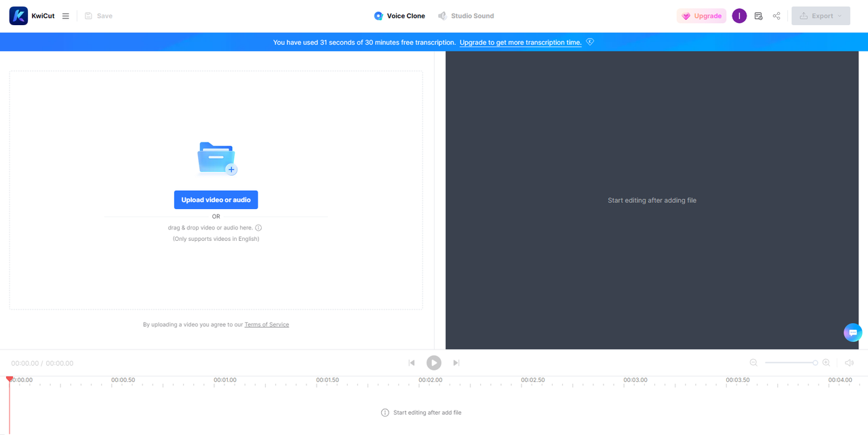Mute audio with the speaker icon
Screen dimensions: 868x435
coord(849,363)
